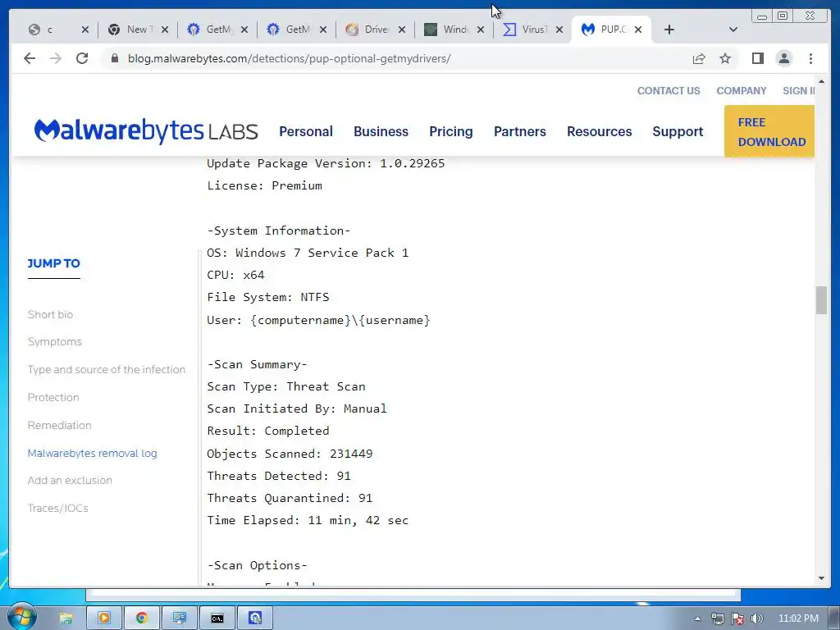Jump to Traces/IOCs section

tap(58, 508)
